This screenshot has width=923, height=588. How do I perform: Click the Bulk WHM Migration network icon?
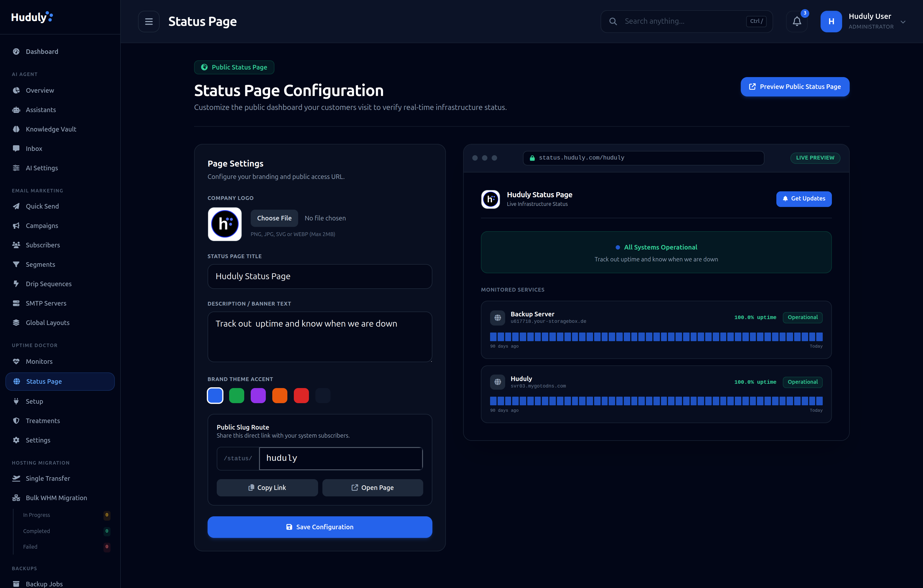pyautogui.click(x=16, y=498)
